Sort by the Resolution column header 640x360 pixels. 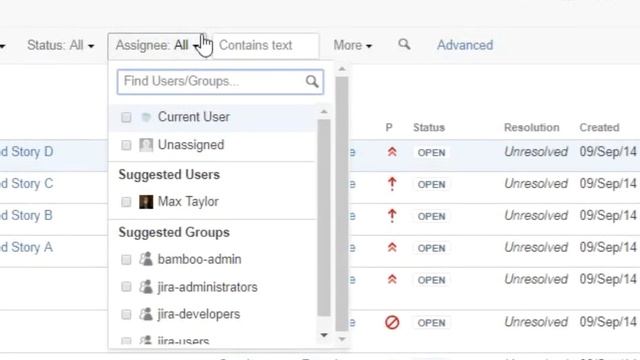coord(531,128)
